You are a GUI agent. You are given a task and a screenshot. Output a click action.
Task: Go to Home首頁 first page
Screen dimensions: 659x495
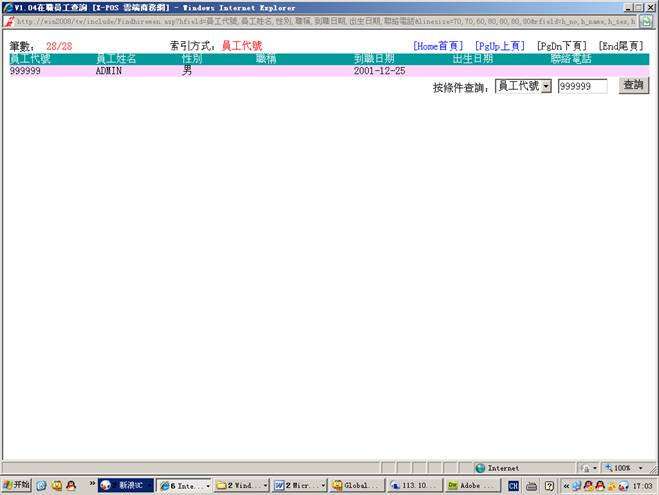(x=438, y=46)
